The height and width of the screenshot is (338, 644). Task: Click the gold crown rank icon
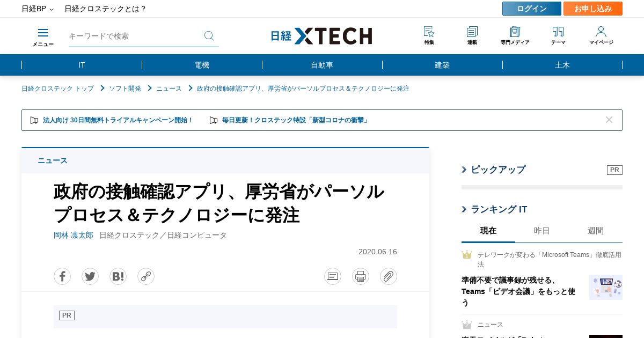(467, 255)
